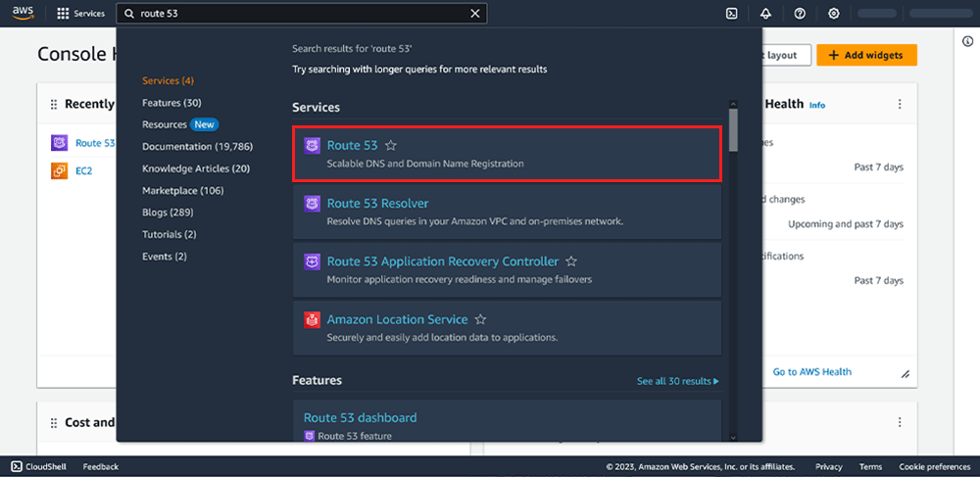Filter results by Blogs (289)
The image size is (980, 477).
tap(168, 213)
